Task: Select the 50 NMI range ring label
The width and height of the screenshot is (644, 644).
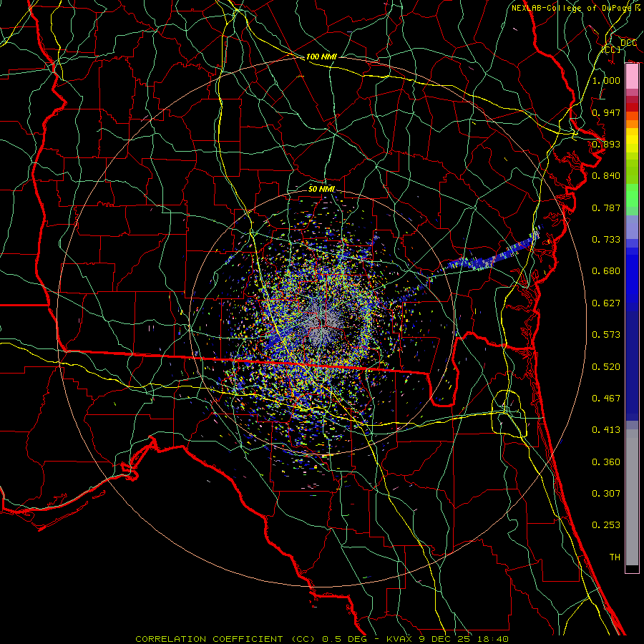Action: 321,189
